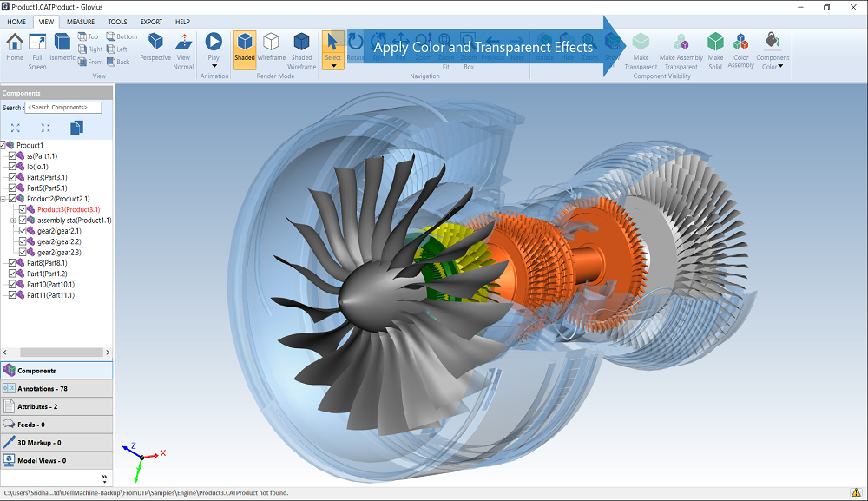This screenshot has height=501, width=868.
Task: Open the warning icon in status bar
Action: pyautogui.click(x=856, y=492)
